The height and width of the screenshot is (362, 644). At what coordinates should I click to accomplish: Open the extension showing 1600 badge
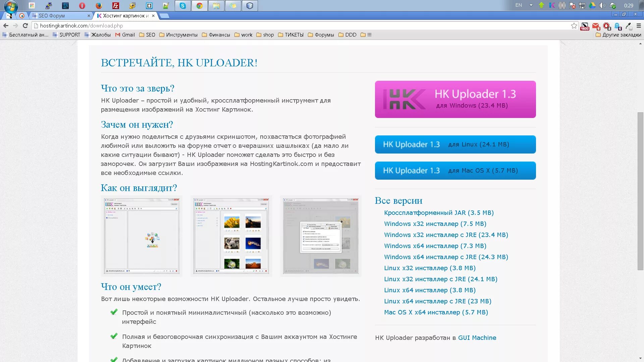tap(585, 26)
